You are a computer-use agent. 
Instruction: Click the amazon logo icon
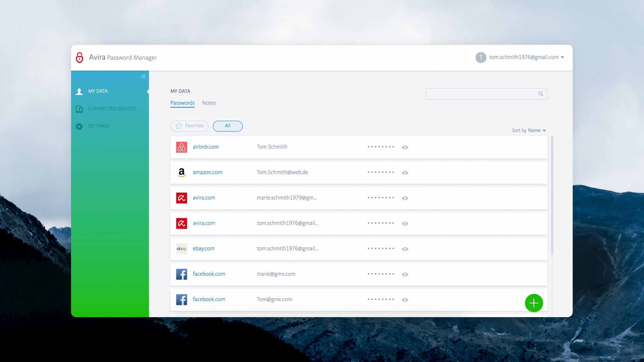click(181, 172)
